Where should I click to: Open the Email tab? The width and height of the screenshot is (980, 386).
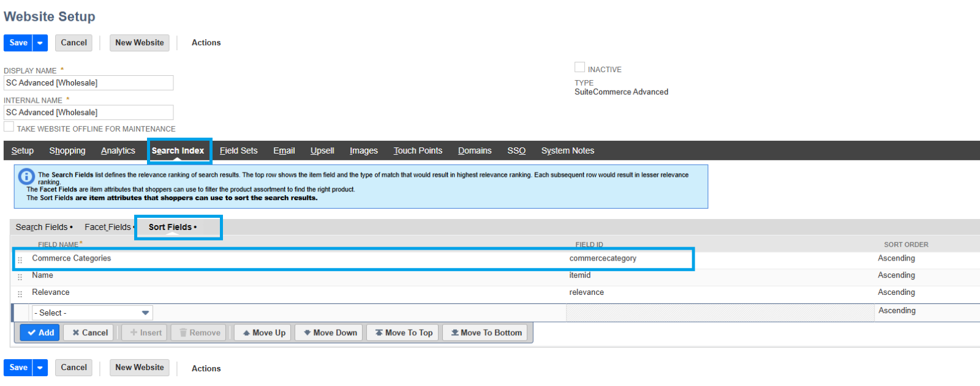coord(284,150)
